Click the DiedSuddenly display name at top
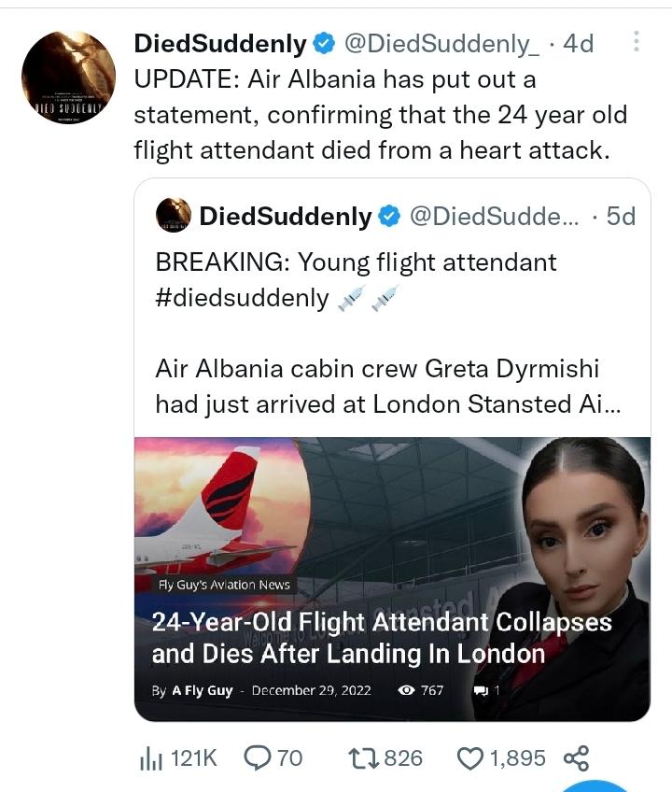 click(x=220, y=43)
